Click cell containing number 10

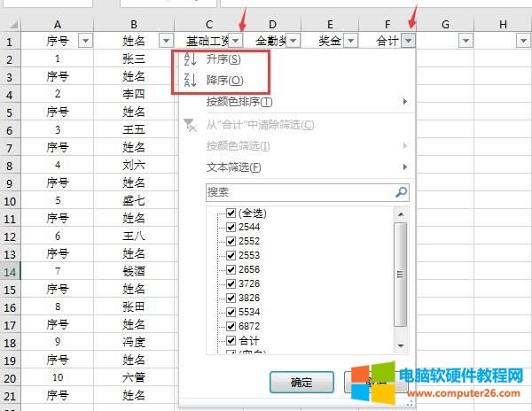click(x=58, y=377)
